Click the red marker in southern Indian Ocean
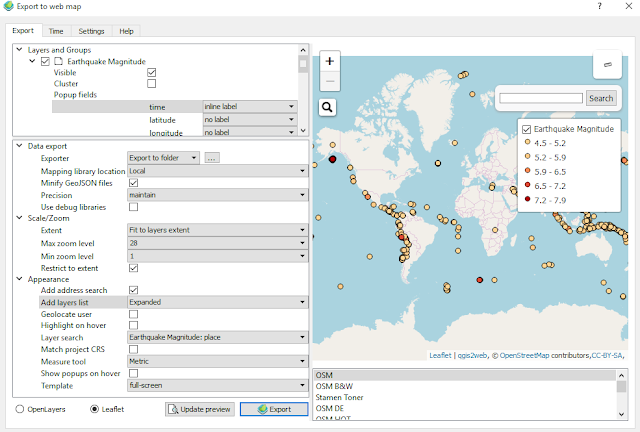This screenshot has height=432, width=640. [x=480, y=280]
